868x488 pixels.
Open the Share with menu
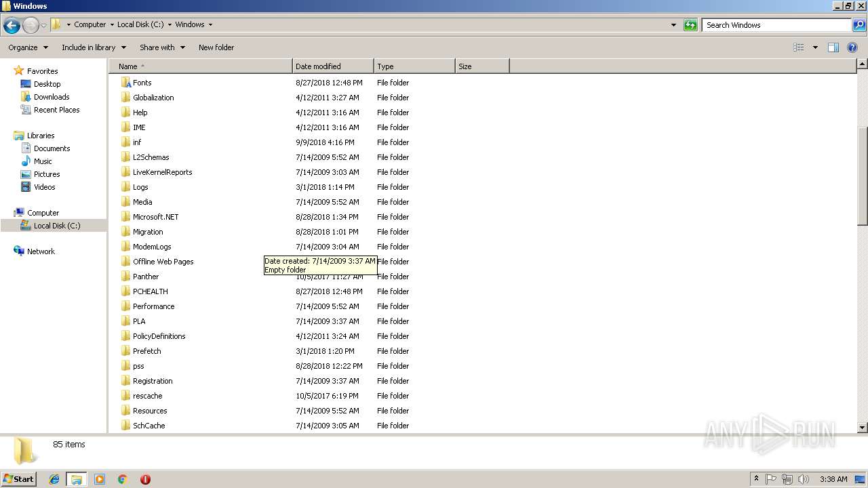click(x=162, y=47)
